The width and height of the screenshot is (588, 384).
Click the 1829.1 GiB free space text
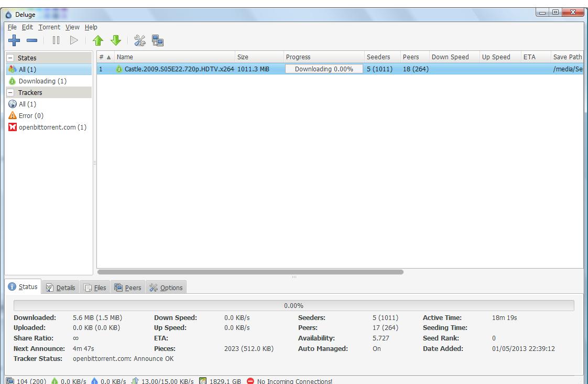point(225,381)
